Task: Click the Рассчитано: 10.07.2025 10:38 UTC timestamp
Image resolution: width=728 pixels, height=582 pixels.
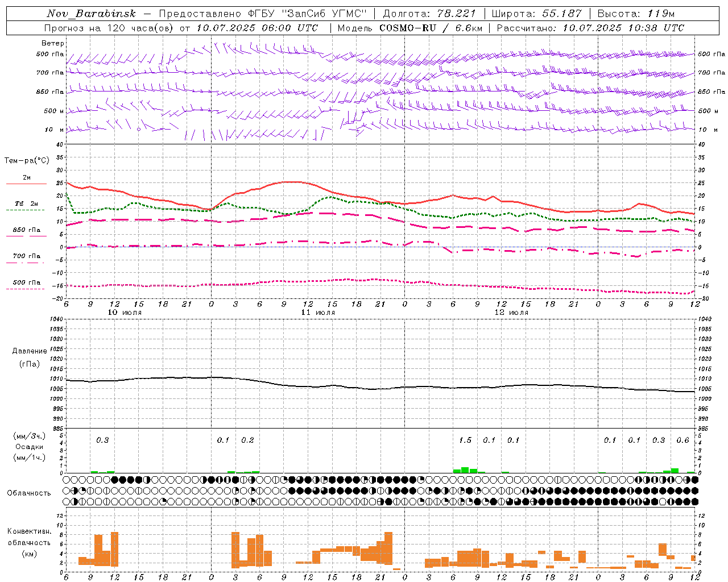Action: [590, 28]
